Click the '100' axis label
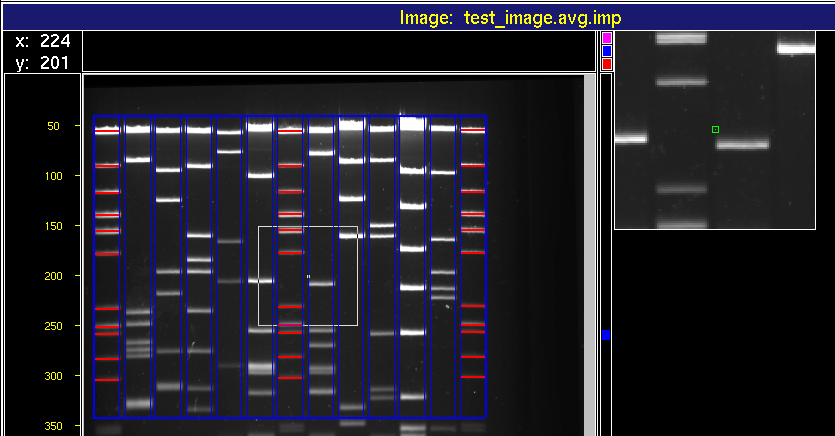 [x=53, y=176]
